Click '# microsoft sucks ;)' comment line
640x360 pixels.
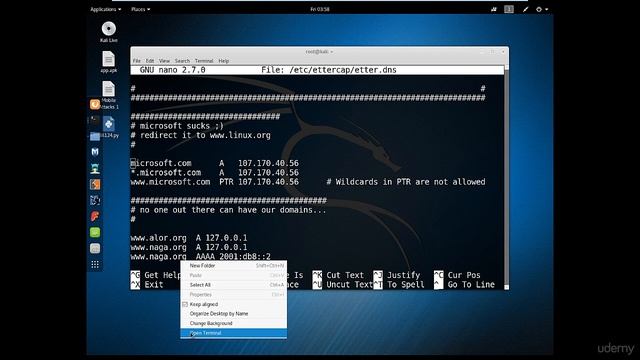pyautogui.click(x=177, y=126)
